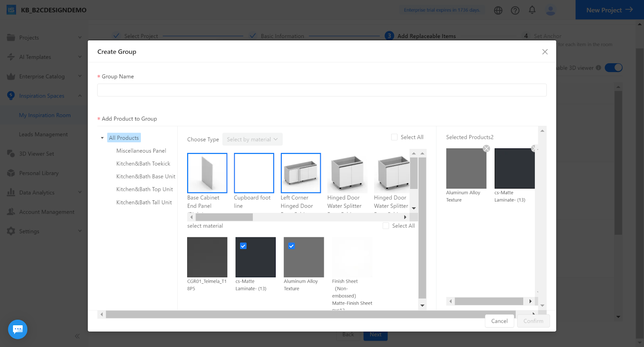Open notifications bell icon

pos(532,10)
